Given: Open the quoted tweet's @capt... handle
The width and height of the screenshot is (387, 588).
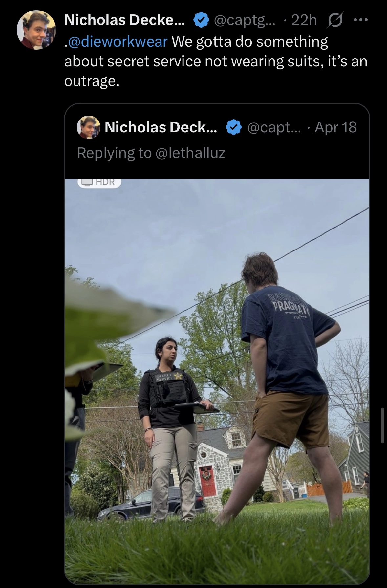Looking at the screenshot, I should pos(273,127).
